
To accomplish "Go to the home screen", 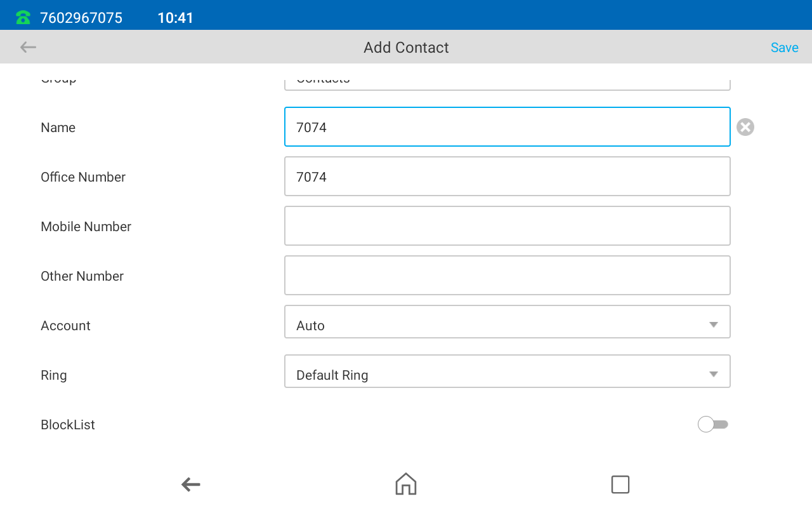I will click(405, 485).
